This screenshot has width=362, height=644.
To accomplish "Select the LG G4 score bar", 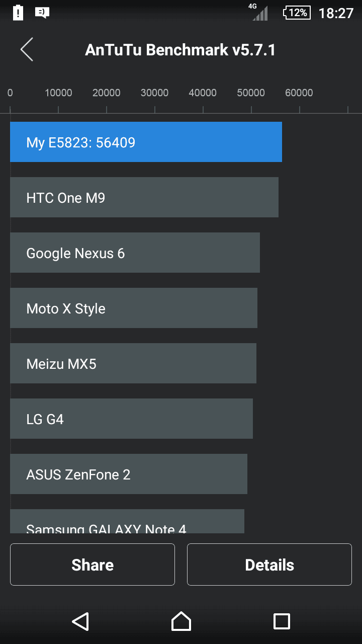I will 131,419.
